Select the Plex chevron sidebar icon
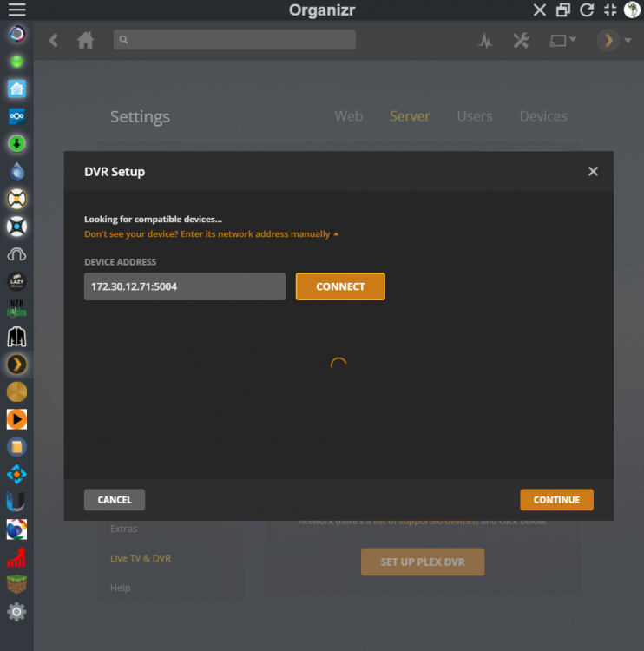 [17, 365]
